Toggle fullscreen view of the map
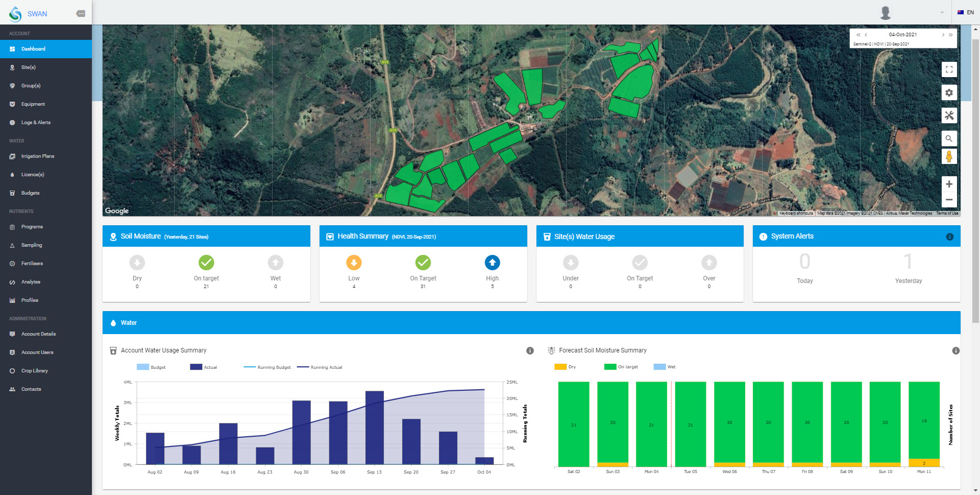The image size is (980, 495). pyautogui.click(x=949, y=69)
